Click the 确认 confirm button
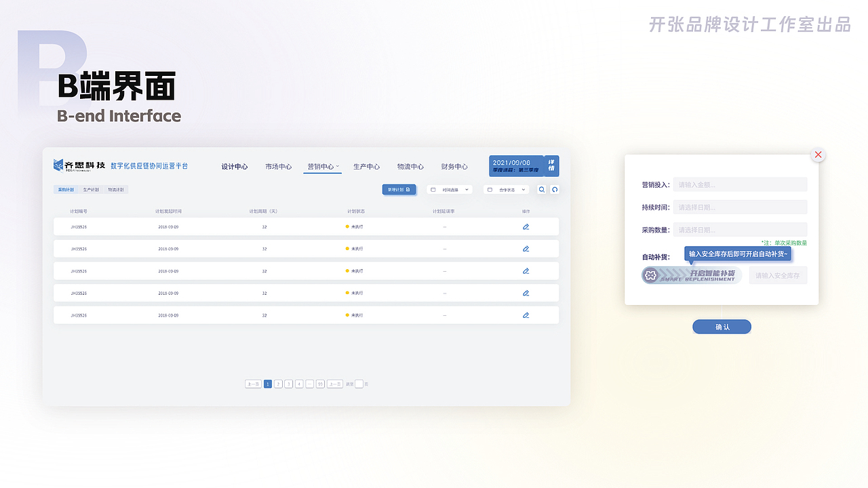 tap(722, 327)
